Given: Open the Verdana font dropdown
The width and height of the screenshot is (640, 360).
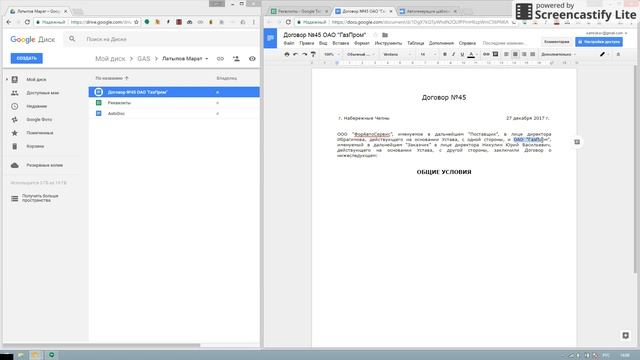Looking at the screenshot, I should coord(397,54).
